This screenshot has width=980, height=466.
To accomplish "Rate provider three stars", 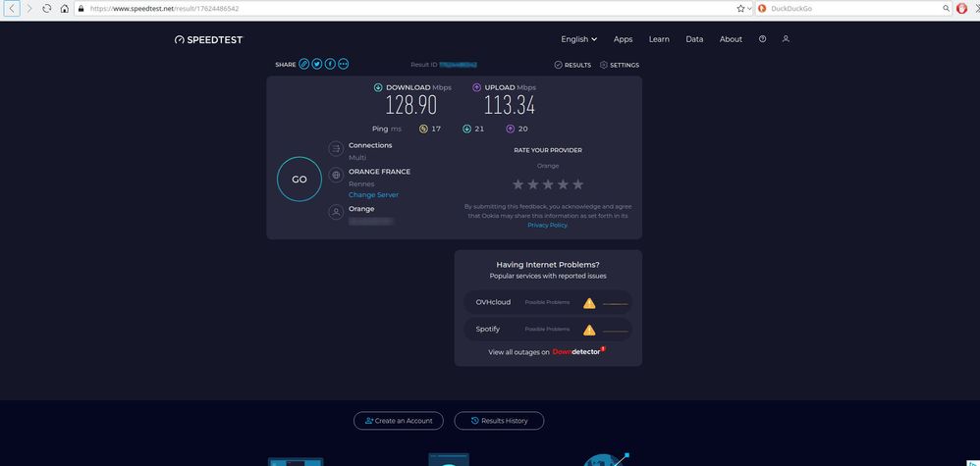I will click(x=548, y=184).
